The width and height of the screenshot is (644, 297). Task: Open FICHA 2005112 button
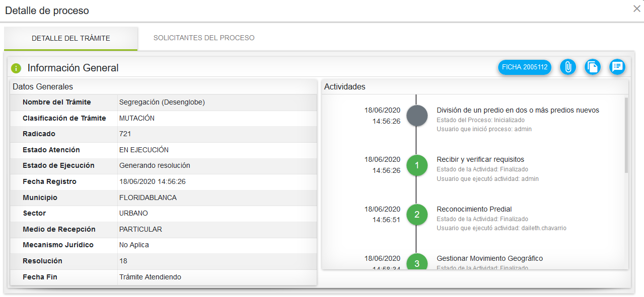click(525, 67)
